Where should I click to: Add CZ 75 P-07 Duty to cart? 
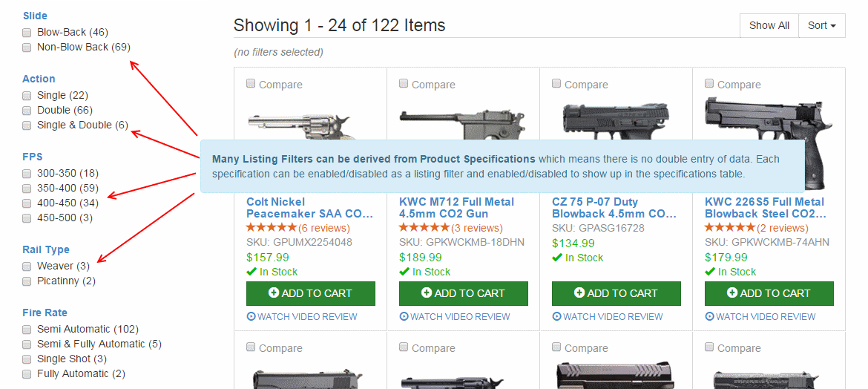pyautogui.click(x=616, y=293)
